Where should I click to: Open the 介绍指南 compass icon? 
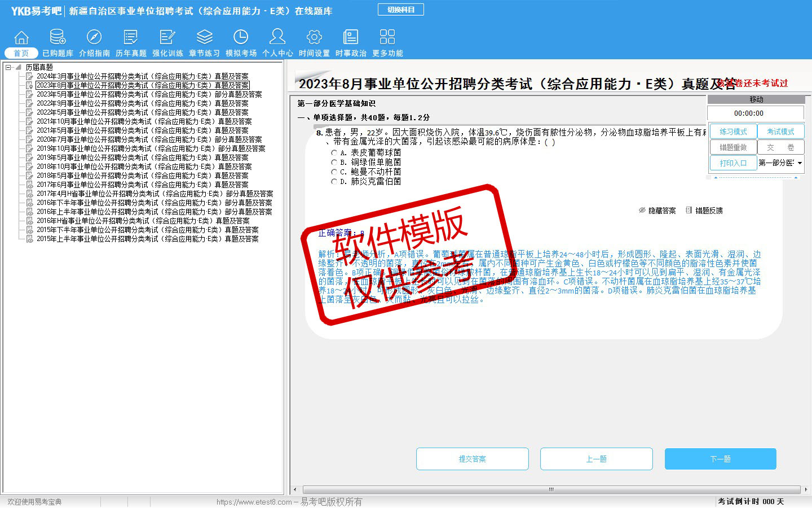94,38
